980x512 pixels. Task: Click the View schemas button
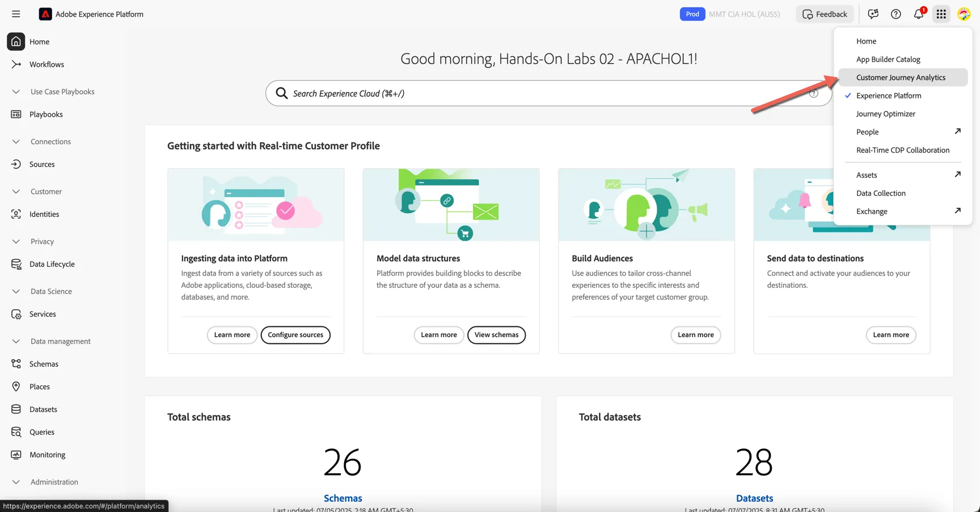point(496,335)
